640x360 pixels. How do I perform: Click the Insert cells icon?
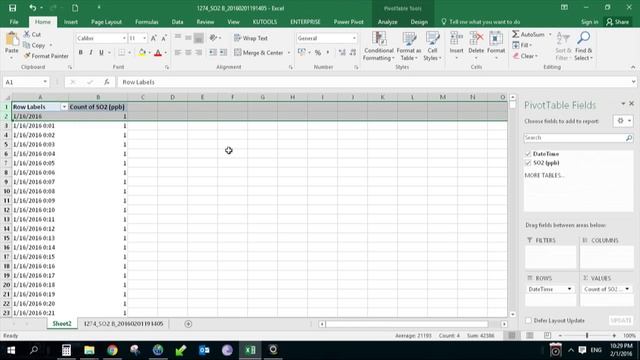(x=456, y=39)
